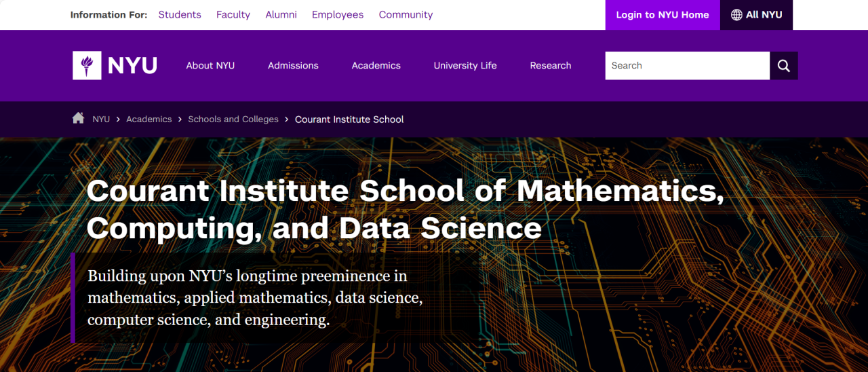This screenshot has width=868, height=372.
Task: Select the Employees information link
Action: (338, 15)
